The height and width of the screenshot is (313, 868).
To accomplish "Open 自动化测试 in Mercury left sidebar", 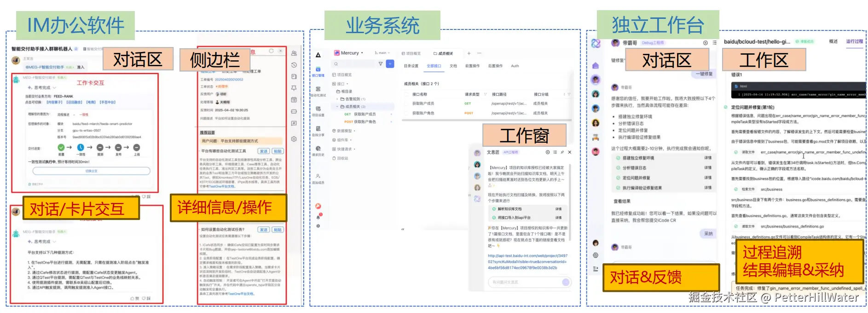I will tap(318, 92).
